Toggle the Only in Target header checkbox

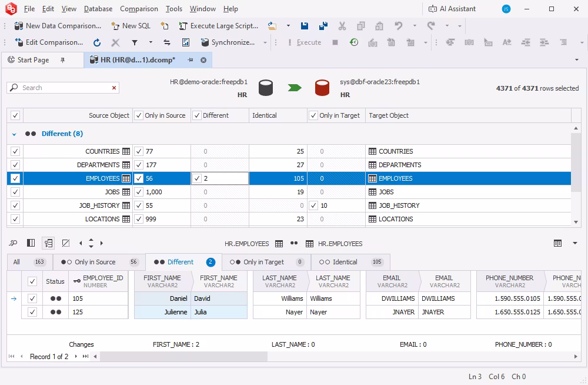point(313,115)
